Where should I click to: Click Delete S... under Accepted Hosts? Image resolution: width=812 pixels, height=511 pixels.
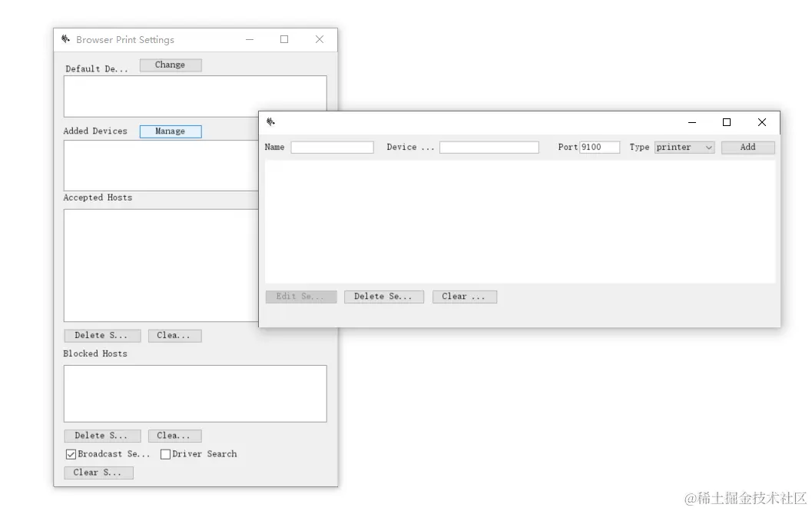[x=102, y=335]
